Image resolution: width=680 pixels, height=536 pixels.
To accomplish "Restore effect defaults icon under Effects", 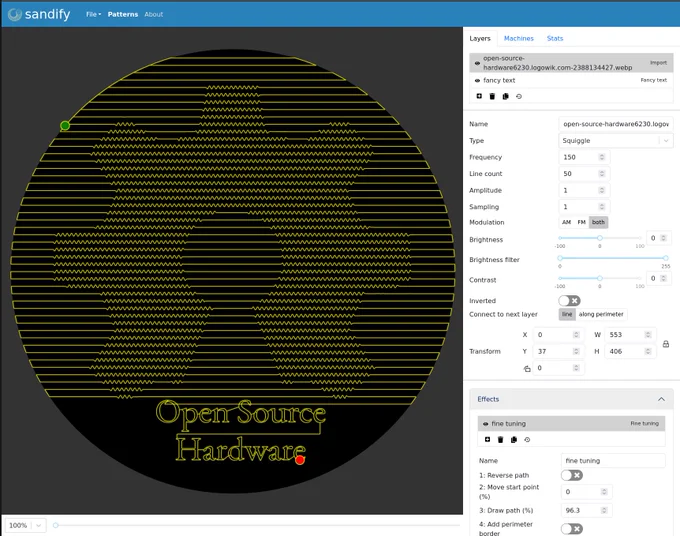I will click(527, 439).
